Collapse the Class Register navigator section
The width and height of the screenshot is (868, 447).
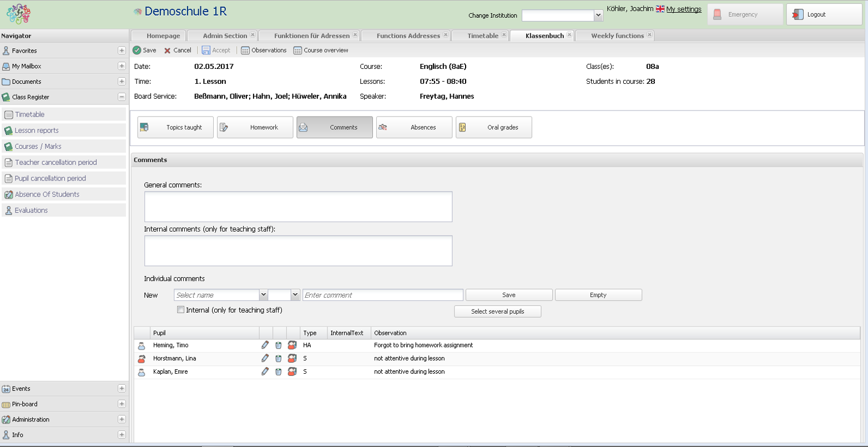[x=122, y=97]
